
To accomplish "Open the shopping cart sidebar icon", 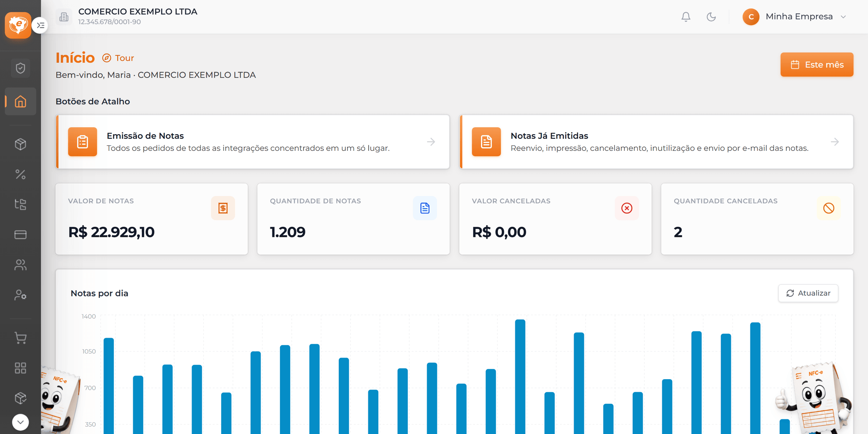I will (x=21, y=338).
